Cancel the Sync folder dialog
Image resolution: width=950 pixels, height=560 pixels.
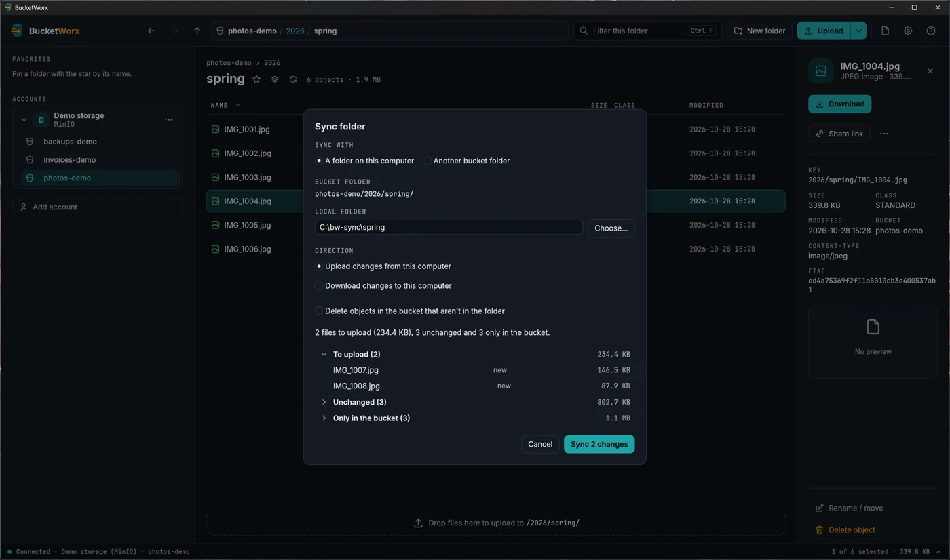[540, 444]
